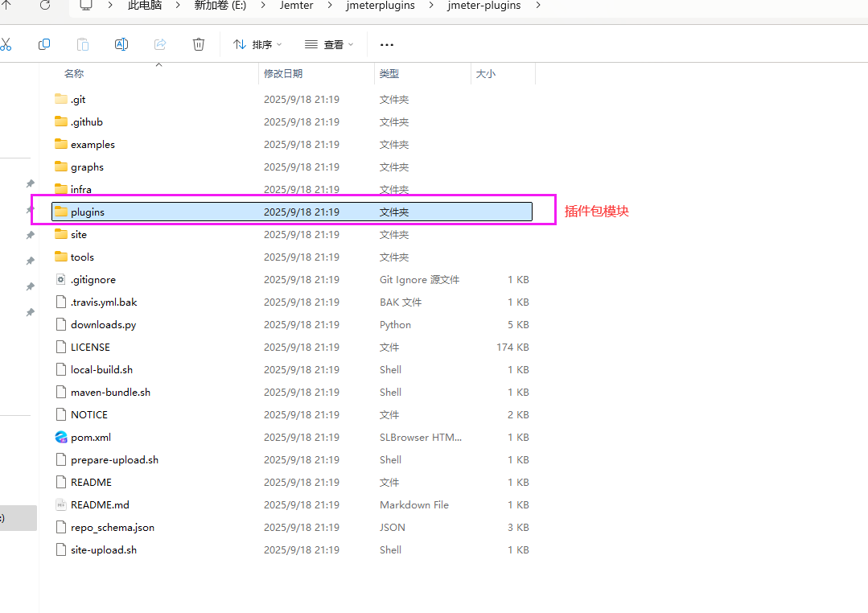Viewport: 868px width, 613px height.
Task: Select the site-upload.sh file name
Action: 104,550
